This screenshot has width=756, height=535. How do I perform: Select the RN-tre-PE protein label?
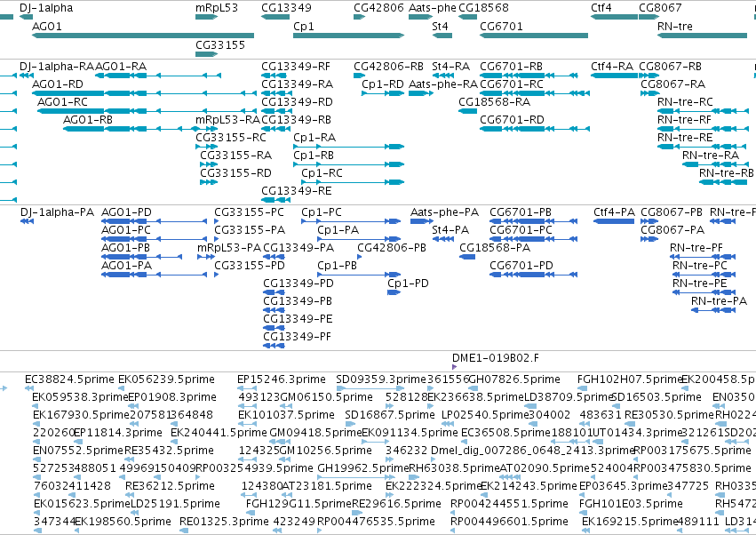point(700,283)
